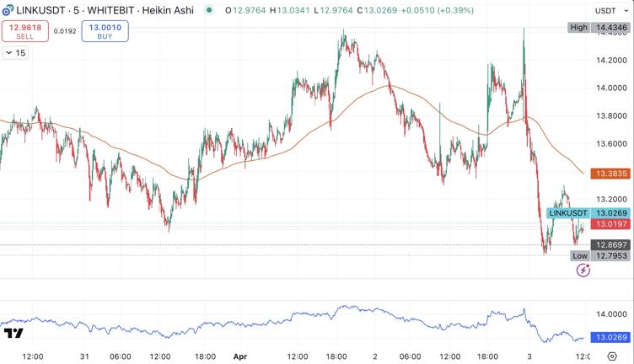Click the change value +0.0510 (+0.39%)
This screenshot has height=364, width=634.
[x=437, y=10]
